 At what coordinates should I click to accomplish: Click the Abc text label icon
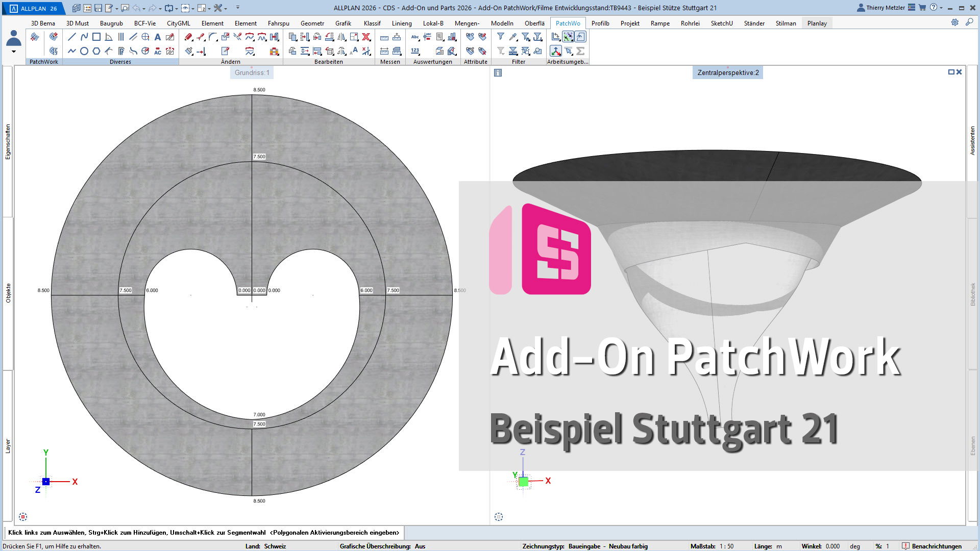point(415,37)
